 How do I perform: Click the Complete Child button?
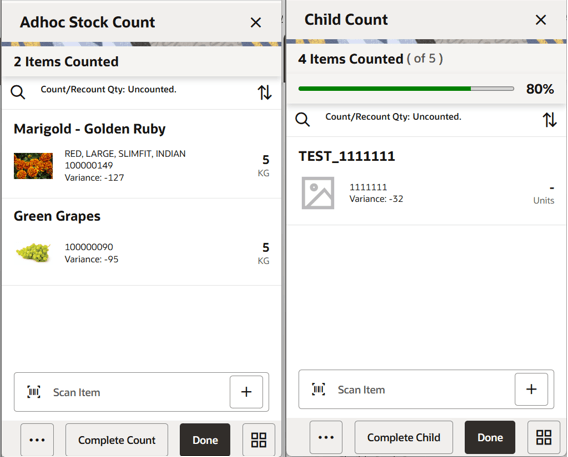point(404,437)
